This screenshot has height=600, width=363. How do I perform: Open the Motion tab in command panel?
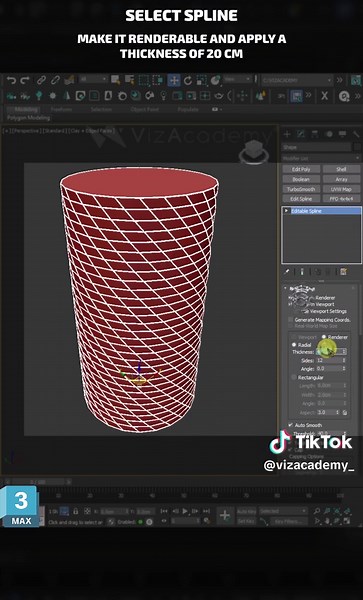pyautogui.click(x=329, y=134)
